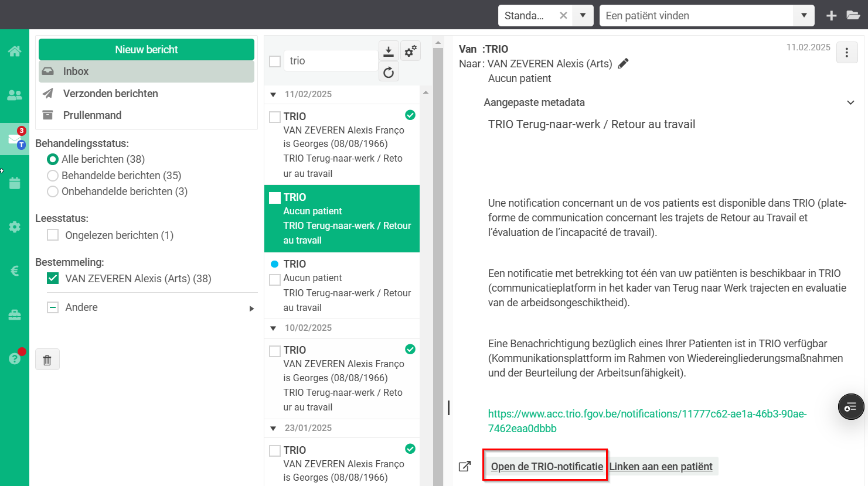Click the trash delete button
Image resolution: width=868 pixels, height=486 pixels.
click(47, 360)
